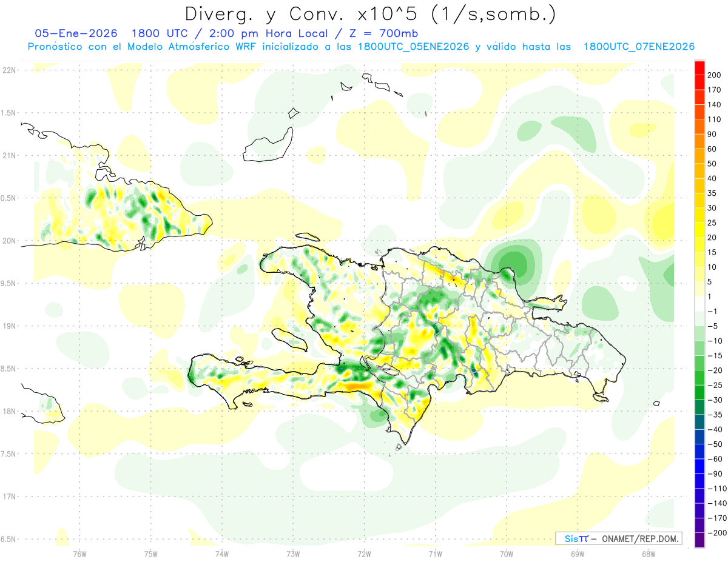
Task: Click latitude axis label '6.5N'
Action: [8, 539]
